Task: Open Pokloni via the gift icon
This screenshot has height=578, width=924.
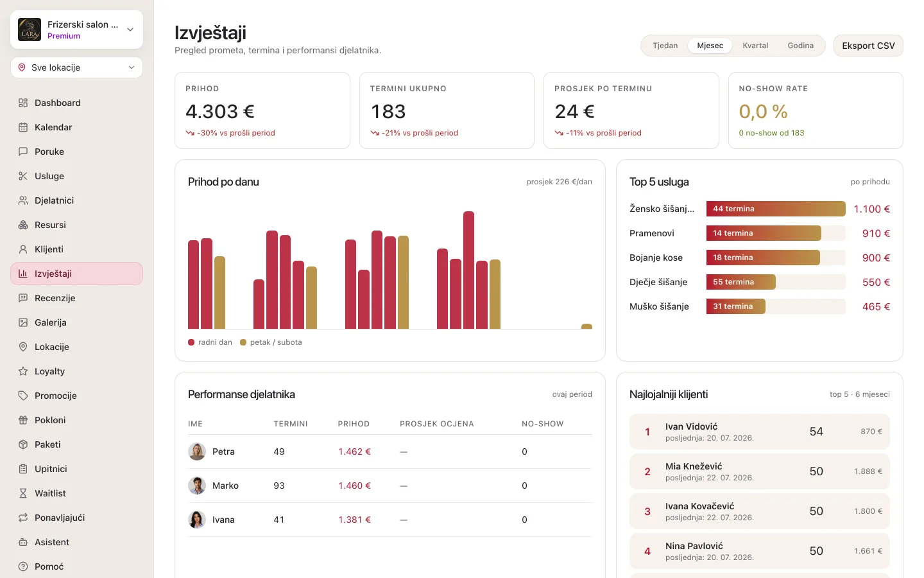Action: point(23,420)
